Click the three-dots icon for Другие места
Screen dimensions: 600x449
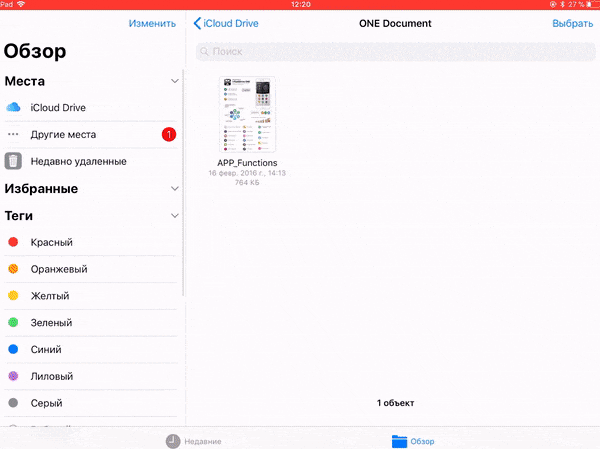tap(13, 134)
